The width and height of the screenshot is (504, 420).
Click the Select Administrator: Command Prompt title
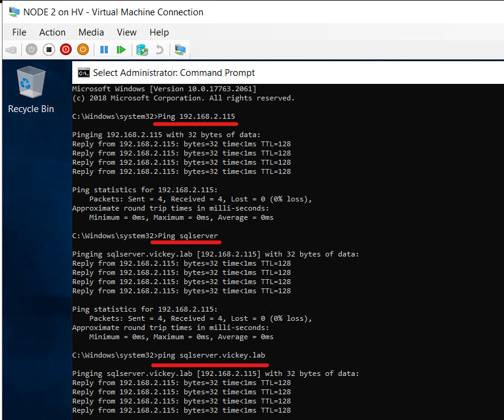pos(174,73)
